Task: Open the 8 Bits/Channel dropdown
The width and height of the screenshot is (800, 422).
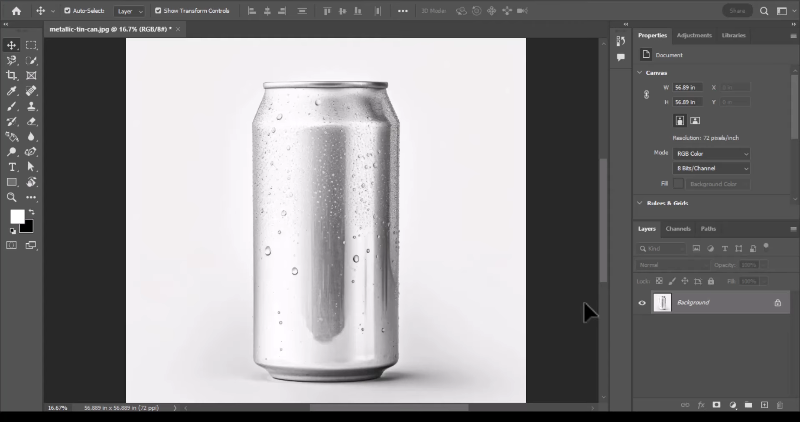Action: pyautogui.click(x=711, y=168)
